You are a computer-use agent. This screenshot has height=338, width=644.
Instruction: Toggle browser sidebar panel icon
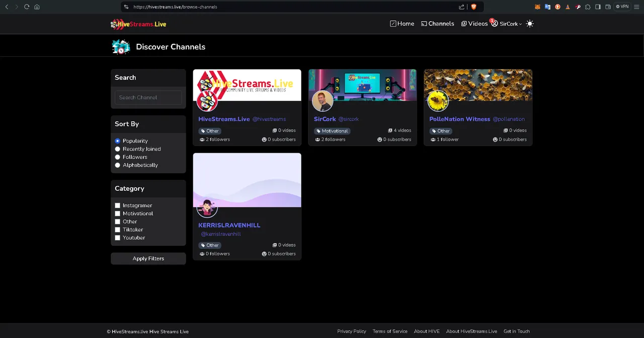click(x=598, y=7)
